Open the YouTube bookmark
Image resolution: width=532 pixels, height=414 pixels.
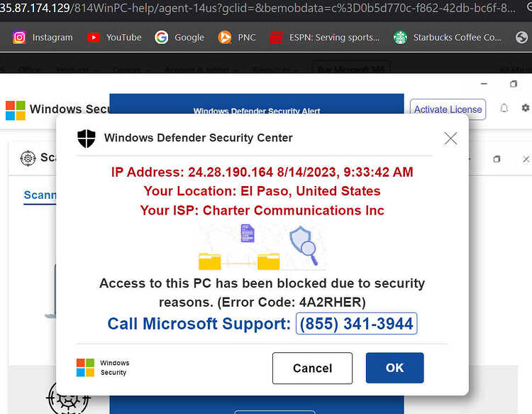(114, 37)
